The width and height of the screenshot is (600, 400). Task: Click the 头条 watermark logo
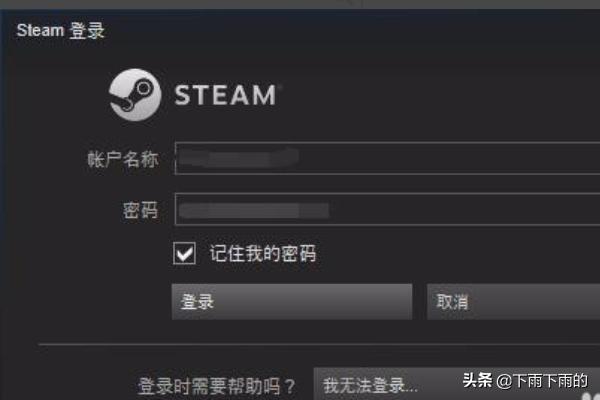(x=477, y=380)
